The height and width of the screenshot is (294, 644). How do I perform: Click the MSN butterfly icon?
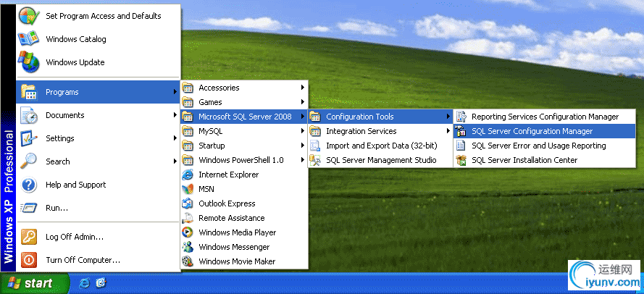coord(188,189)
